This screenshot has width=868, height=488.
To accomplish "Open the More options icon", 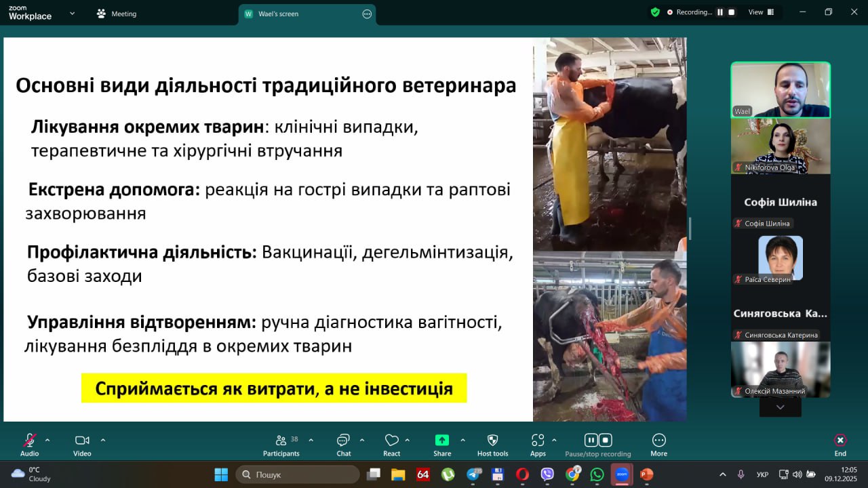I will pyautogui.click(x=658, y=441).
